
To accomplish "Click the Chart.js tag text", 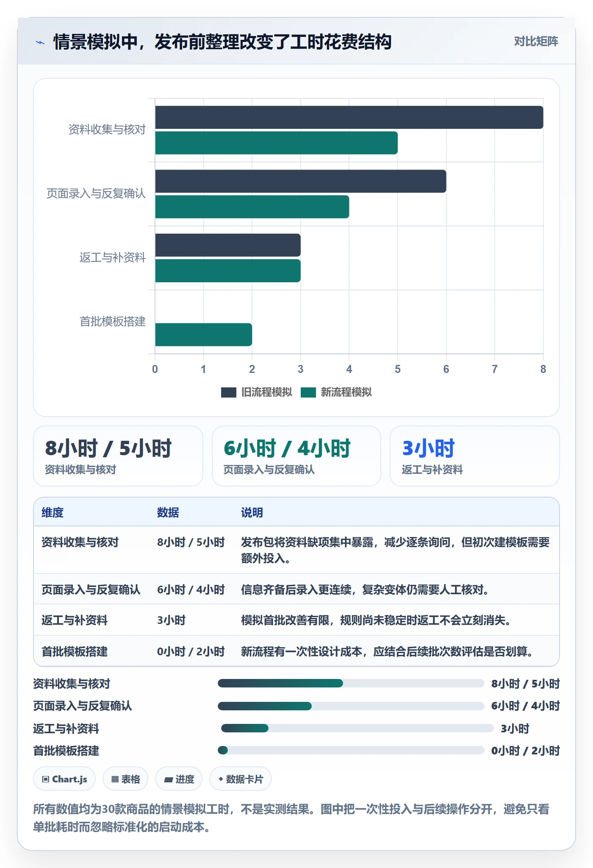I will [x=69, y=779].
